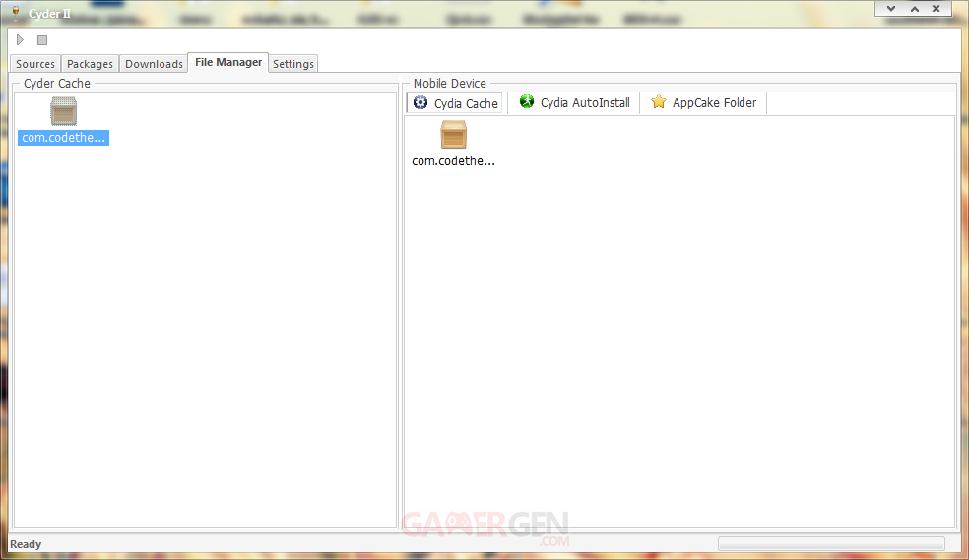Image resolution: width=969 pixels, height=560 pixels.
Task: Select the File Manager tab
Action: (x=228, y=62)
